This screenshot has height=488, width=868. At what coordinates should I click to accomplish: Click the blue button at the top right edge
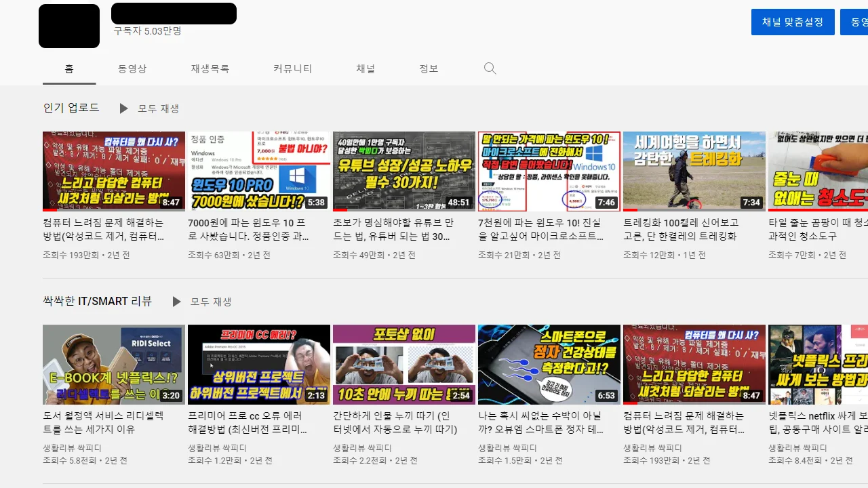pyautogui.click(x=859, y=22)
